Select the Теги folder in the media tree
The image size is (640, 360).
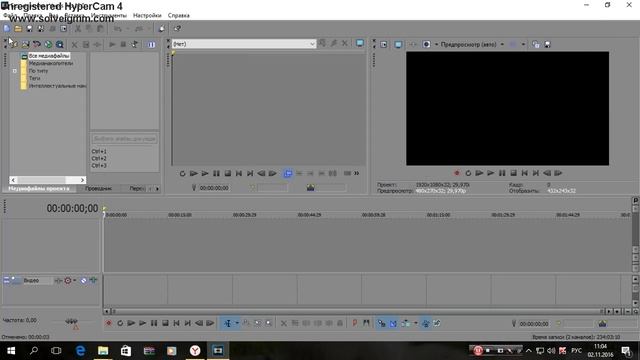[x=34, y=78]
